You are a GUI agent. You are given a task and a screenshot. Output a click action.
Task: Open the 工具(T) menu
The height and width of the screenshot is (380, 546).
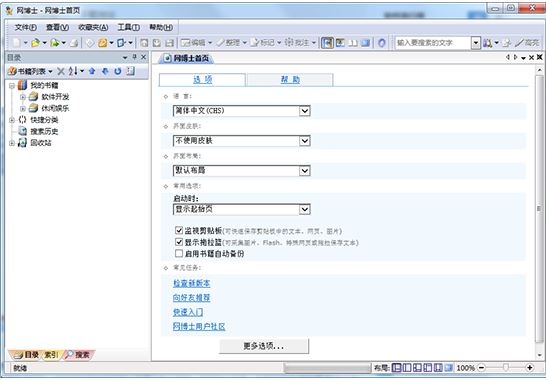pos(128,27)
